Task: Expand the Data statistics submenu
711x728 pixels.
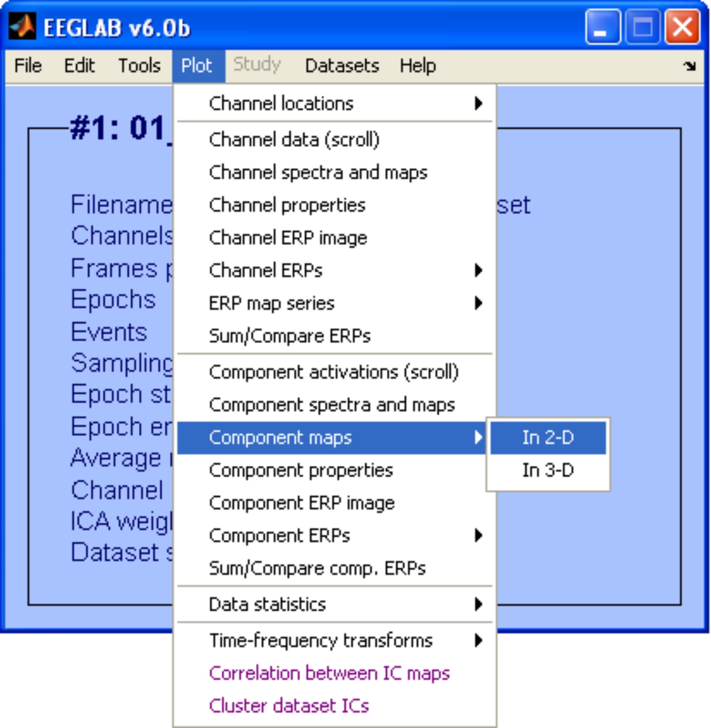Action: coord(334,605)
